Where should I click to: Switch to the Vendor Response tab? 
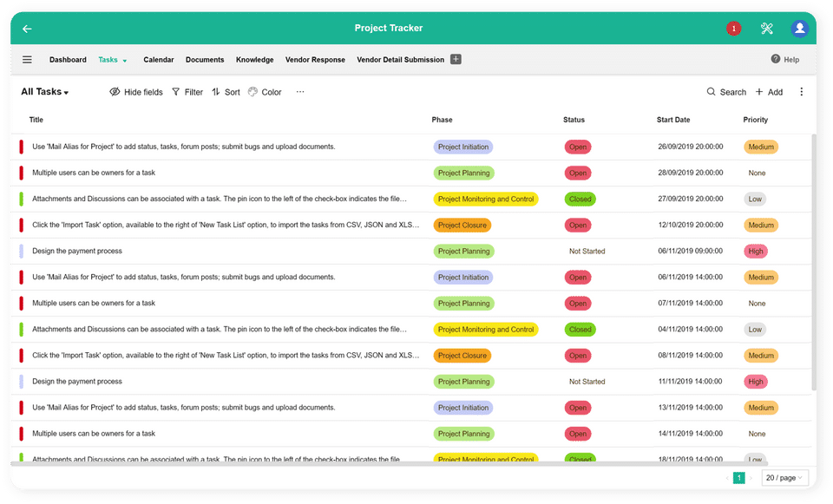[315, 60]
